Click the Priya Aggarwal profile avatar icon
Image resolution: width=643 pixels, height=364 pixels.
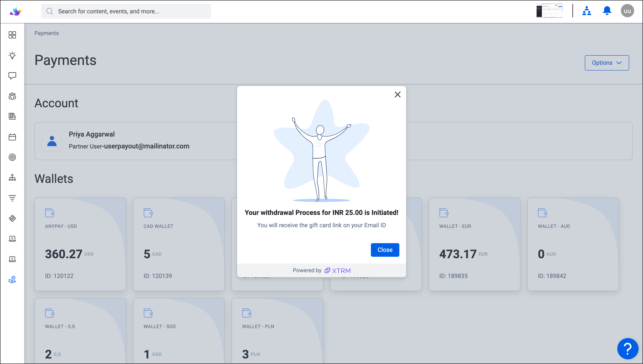pyautogui.click(x=52, y=141)
